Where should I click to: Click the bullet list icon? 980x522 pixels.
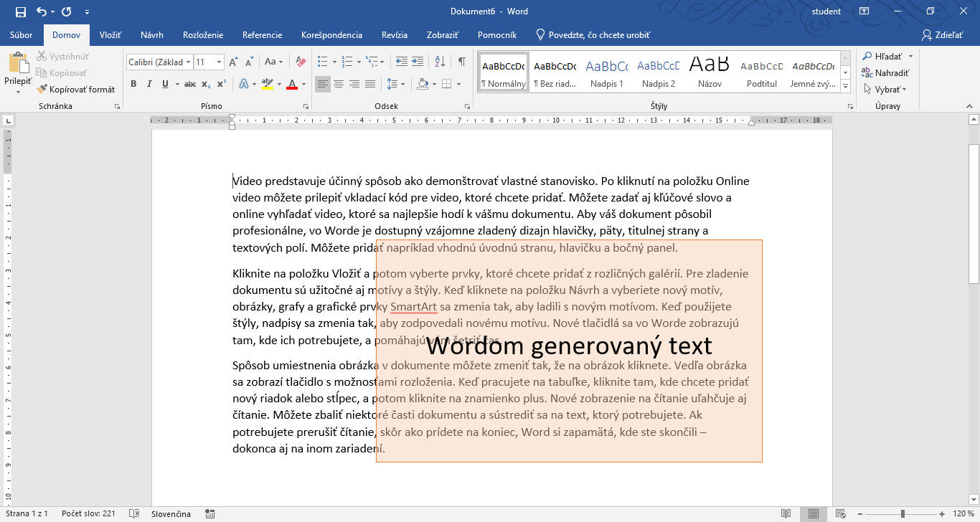(x=322, y=62)
